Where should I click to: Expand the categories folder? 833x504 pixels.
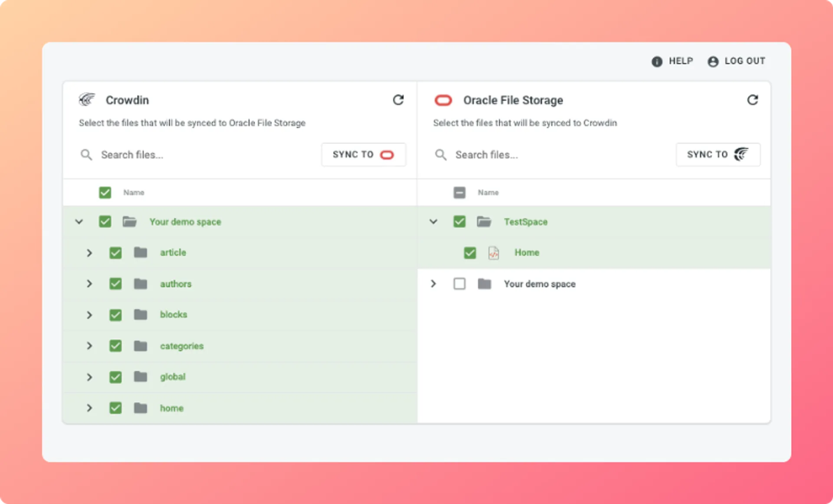[x=89, y=346]
